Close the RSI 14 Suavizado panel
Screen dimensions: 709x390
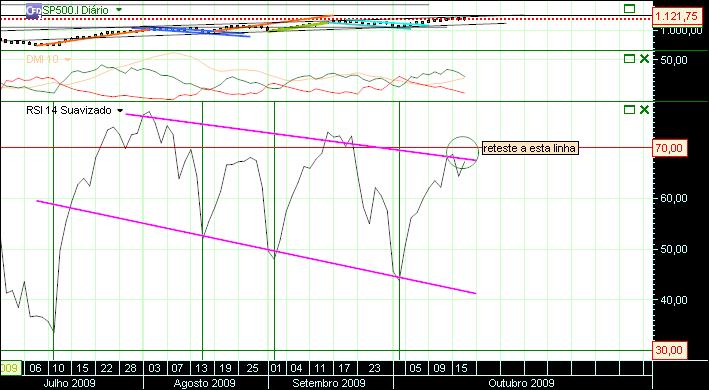point(644,110)
